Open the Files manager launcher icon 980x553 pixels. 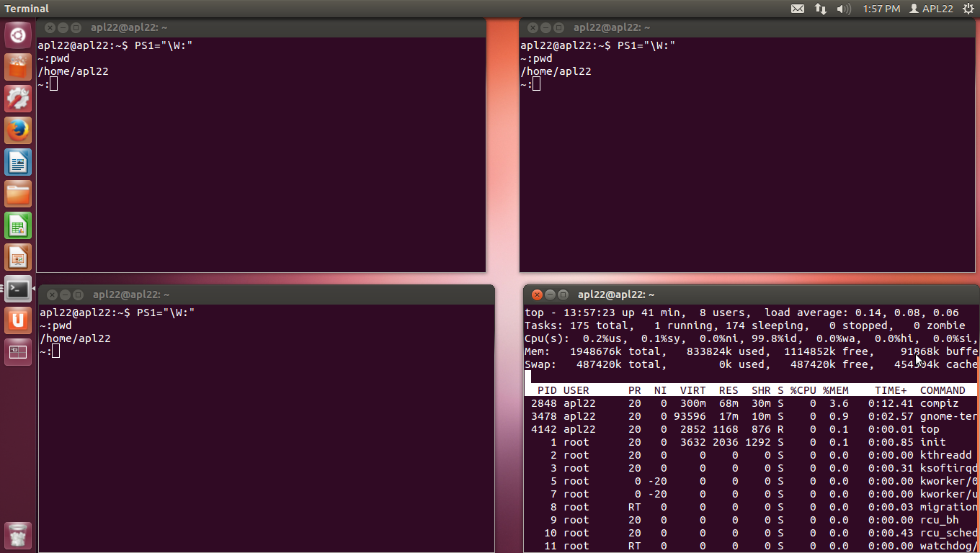pos(18,194)
